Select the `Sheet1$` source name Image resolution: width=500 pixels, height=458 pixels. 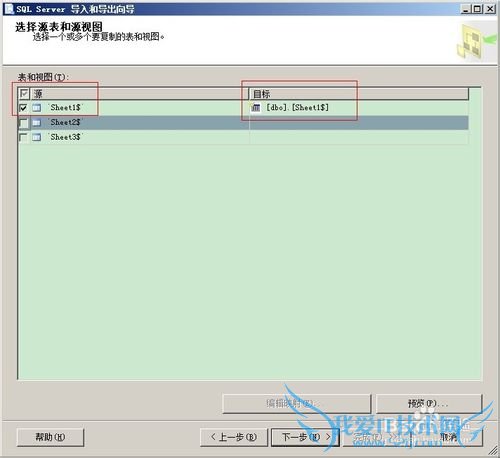65,108
